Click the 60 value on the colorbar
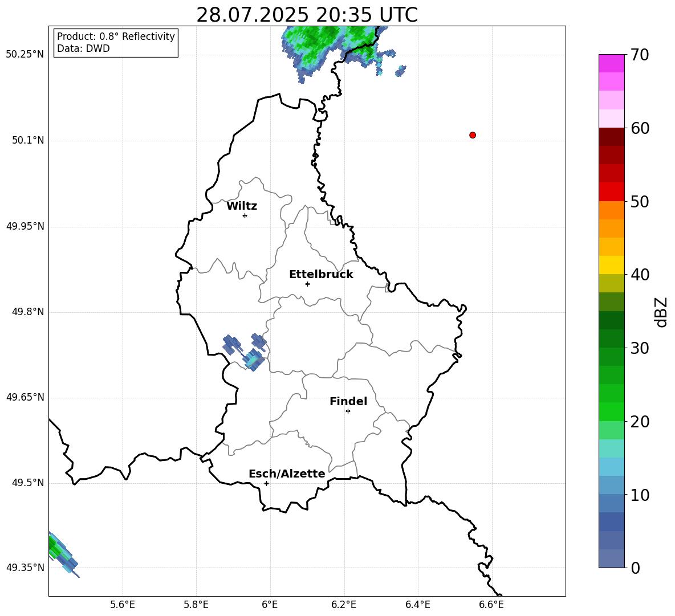The width and height of the screenshot is (675, 616). (x=640, y=128)
